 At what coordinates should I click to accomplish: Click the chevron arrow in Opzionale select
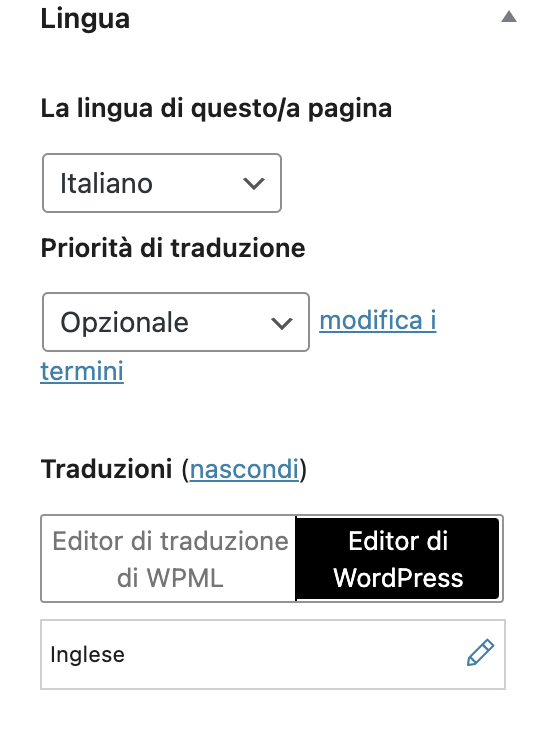click(x=282, y=323)
